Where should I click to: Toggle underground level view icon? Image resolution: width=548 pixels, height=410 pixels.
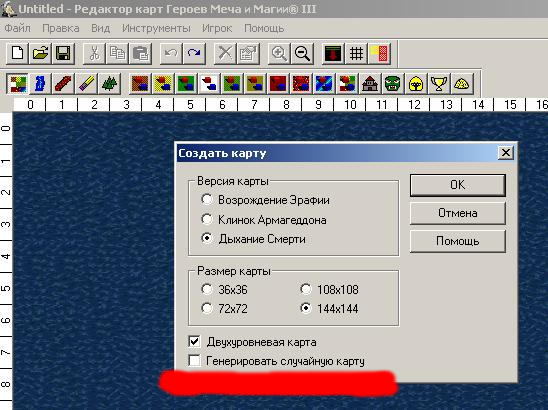(x=333, y=53)
